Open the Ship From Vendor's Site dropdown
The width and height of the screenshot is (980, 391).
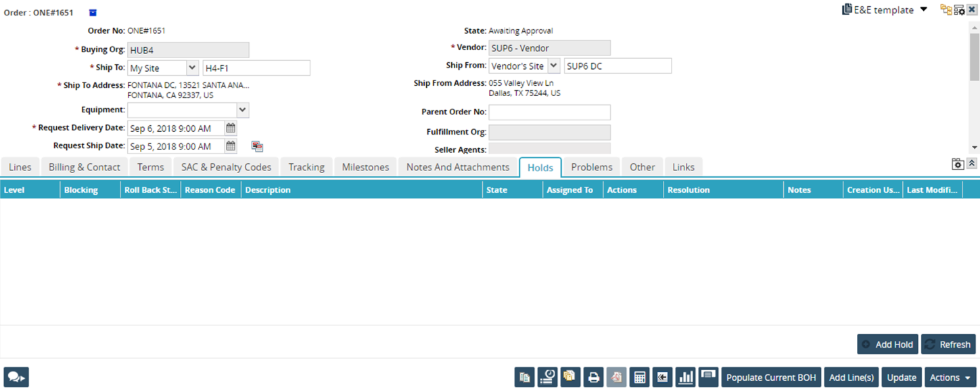click(x=553, y=66)
